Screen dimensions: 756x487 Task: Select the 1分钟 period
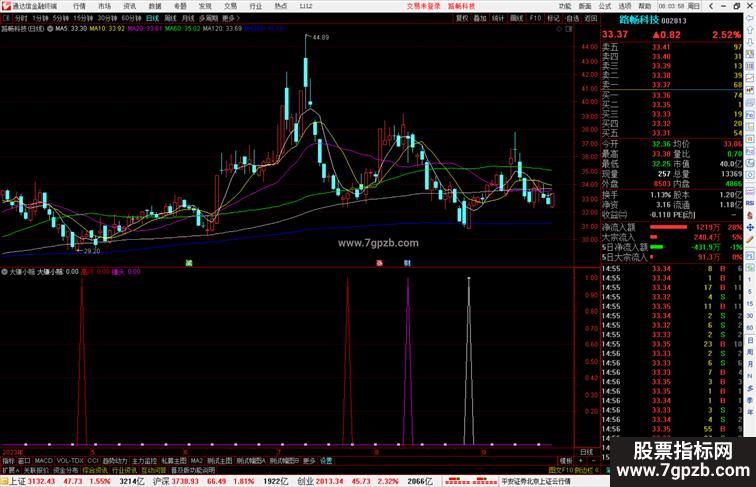(40, 18)
